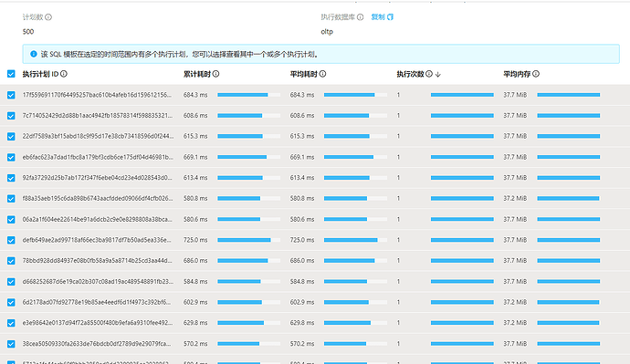Click the info icon next to 计划数
Image resolution: width=630 pixels, height=364 pixels.
tap(48, 17)
